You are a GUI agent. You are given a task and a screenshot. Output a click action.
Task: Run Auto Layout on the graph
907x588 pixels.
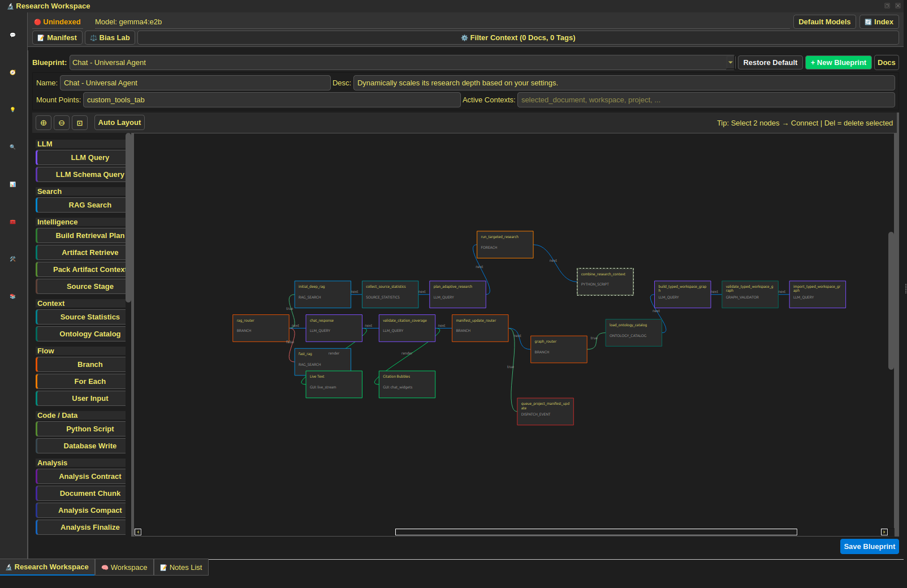click(x=119, y=123)
